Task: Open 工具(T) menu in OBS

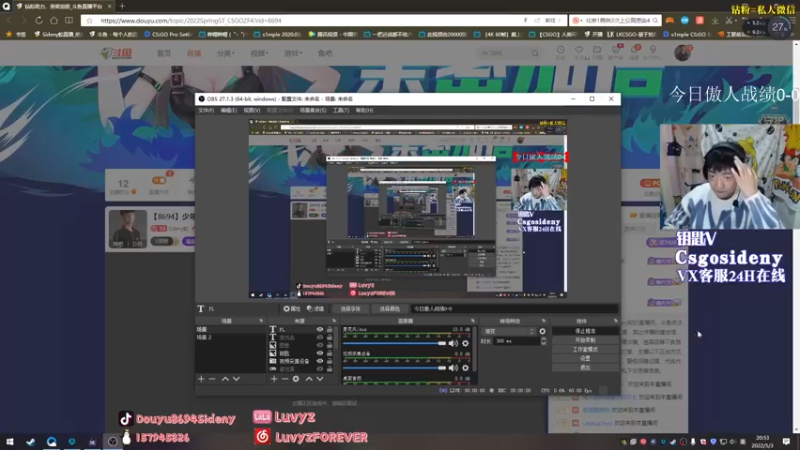Action: pos(341,110)
